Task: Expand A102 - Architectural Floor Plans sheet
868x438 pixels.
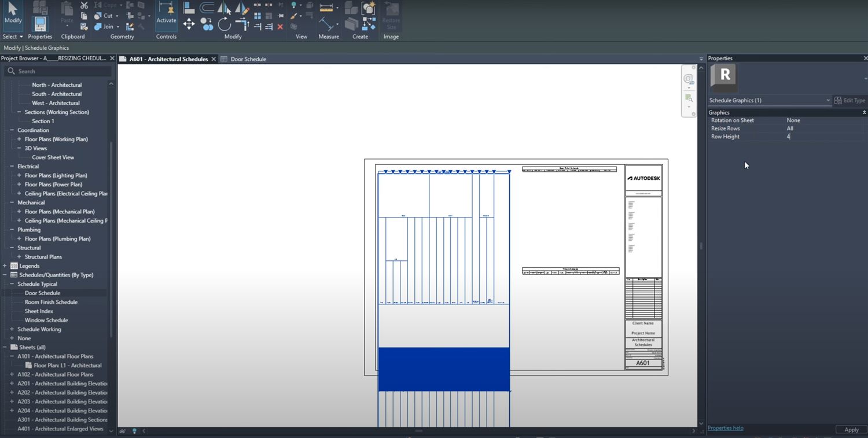Action: click(12, 374)
